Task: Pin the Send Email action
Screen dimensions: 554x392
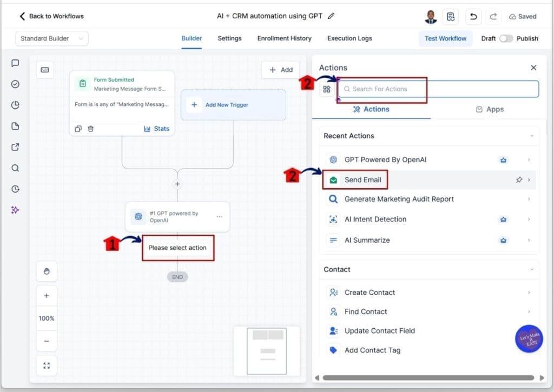Action: [519, 180]
